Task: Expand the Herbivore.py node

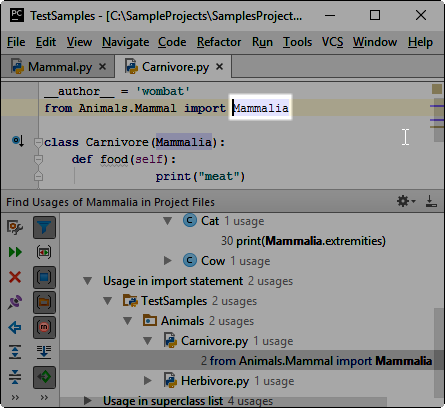Action: tap(148, 381)
